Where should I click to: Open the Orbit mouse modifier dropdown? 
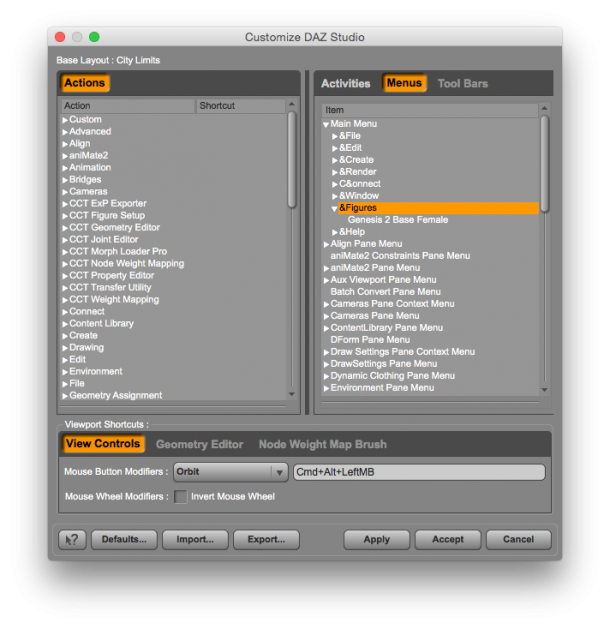pyautogui.click(x=231, y=472)
